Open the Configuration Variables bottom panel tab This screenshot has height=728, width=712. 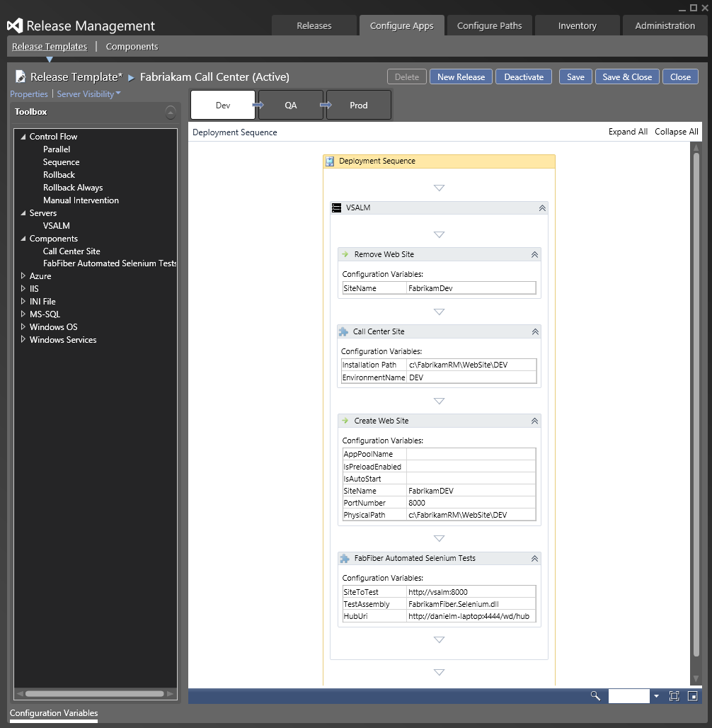pyautogui.click(x=54, y=713)
